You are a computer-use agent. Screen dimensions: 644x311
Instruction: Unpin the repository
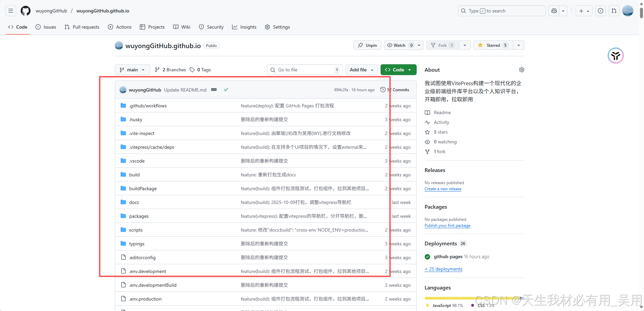pos(367,45)
